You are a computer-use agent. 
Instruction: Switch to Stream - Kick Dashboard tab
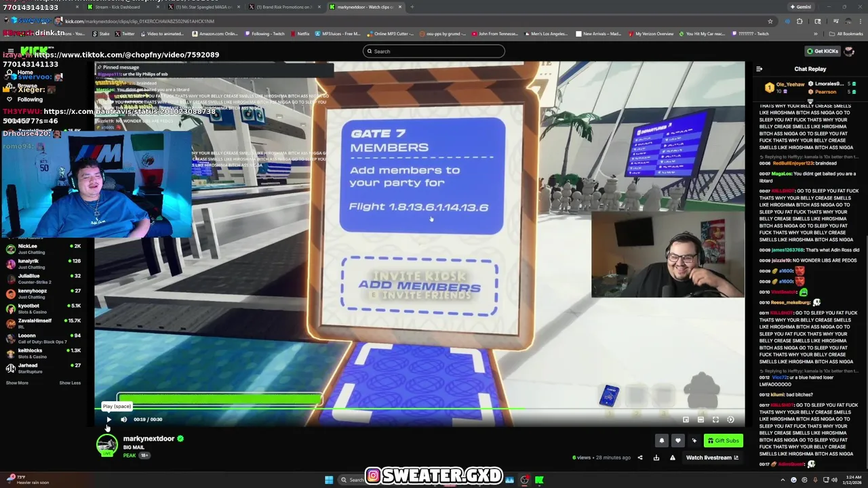click(122, 7)
